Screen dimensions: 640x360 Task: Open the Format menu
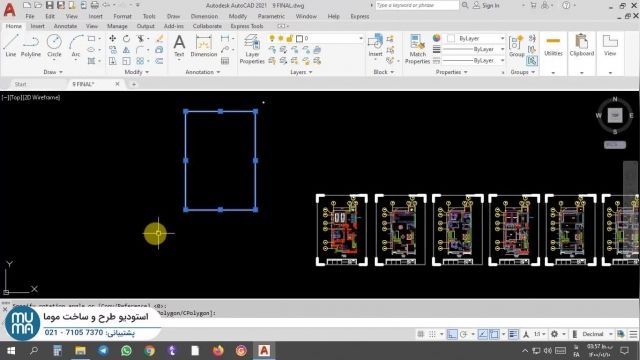[122, 16]
